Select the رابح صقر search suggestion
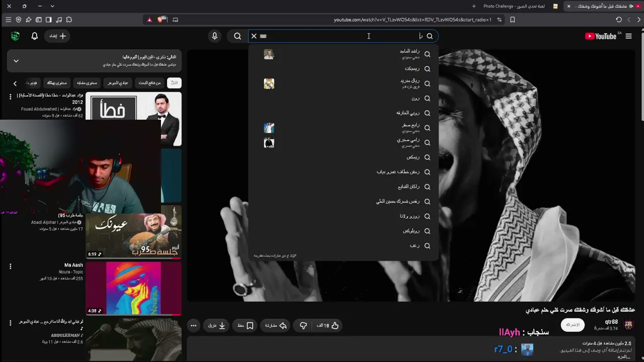 pos(344,128)
